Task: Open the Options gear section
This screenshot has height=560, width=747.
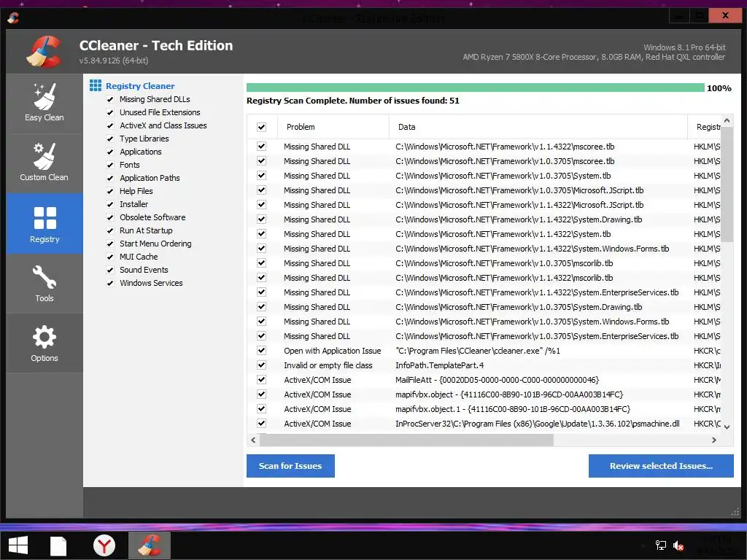Action: coord(44,343)
